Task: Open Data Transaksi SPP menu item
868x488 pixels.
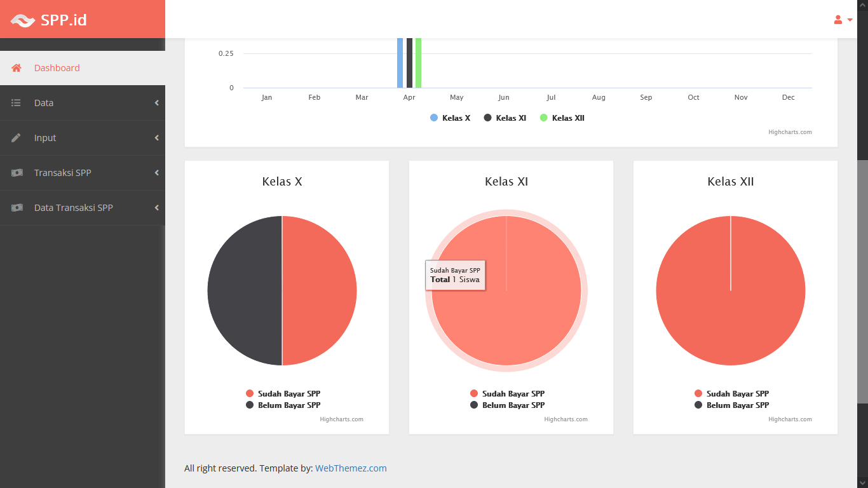Action: click(74, 208)
